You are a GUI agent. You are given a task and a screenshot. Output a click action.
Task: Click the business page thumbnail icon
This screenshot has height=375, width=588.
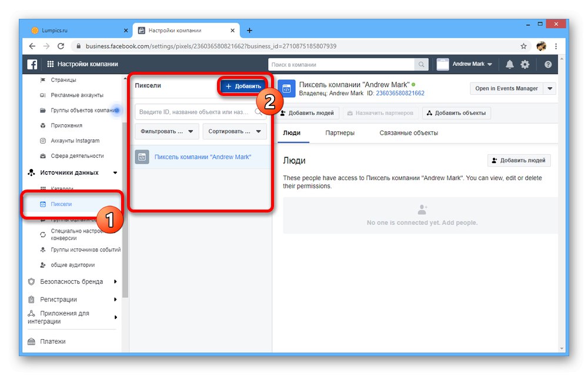pos(443,64)
